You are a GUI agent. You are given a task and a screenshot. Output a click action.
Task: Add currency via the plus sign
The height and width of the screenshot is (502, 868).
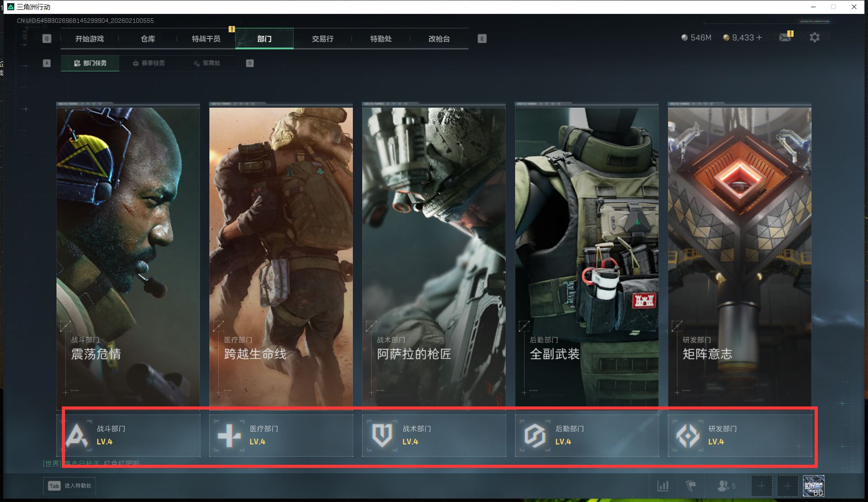(759, 38)
